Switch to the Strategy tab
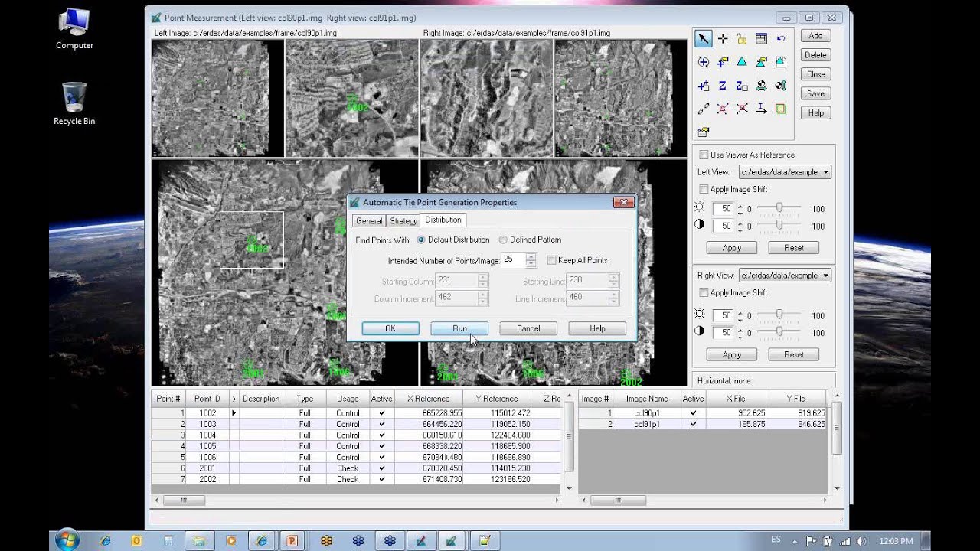The height and width of the screenshot is (551, 980). pos(403,220)
